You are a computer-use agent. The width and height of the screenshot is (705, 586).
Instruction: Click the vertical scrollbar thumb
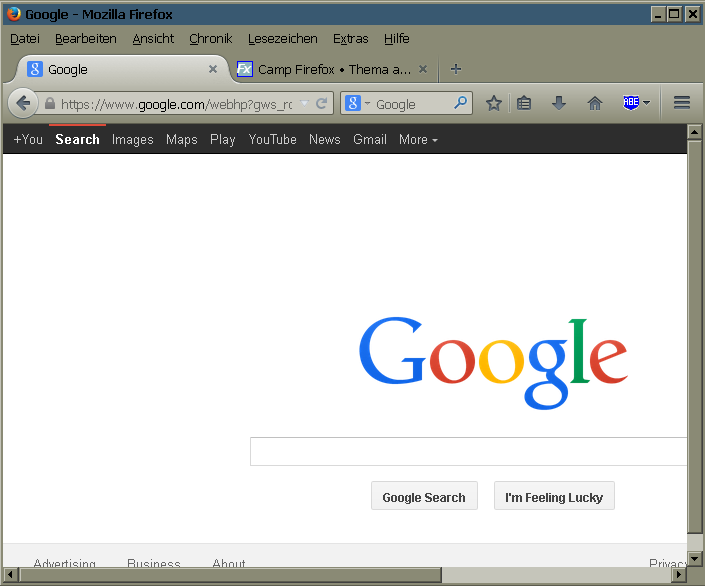pyautogui.click(x=695, y=337)
